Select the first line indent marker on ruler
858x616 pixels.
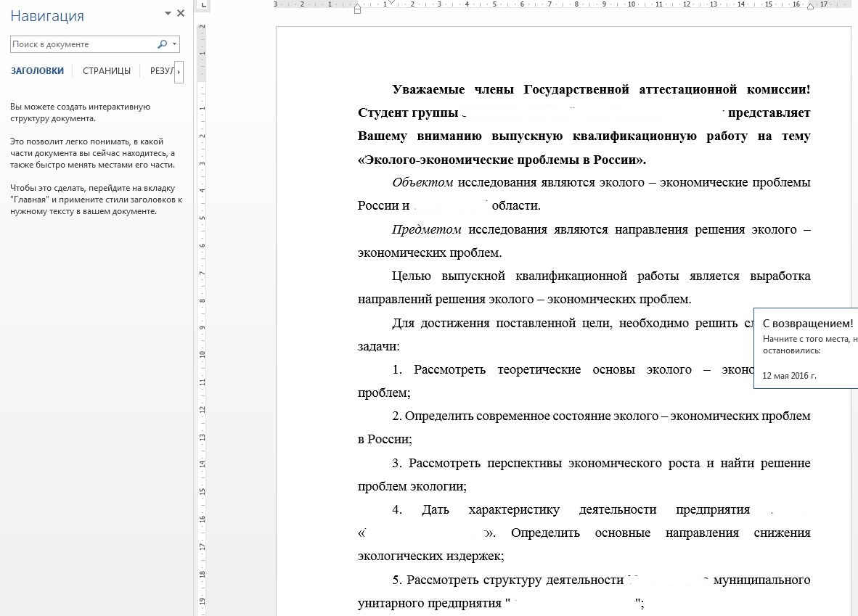click(392, 3)
